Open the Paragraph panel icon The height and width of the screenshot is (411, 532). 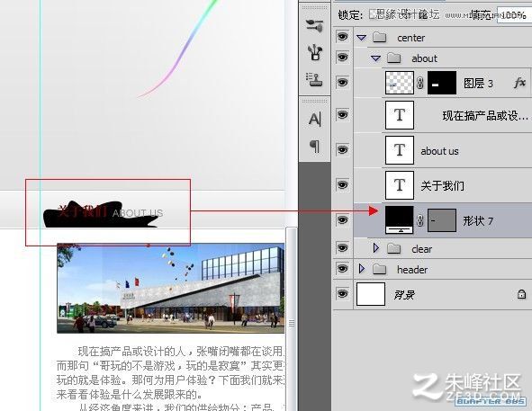point(314,147)
